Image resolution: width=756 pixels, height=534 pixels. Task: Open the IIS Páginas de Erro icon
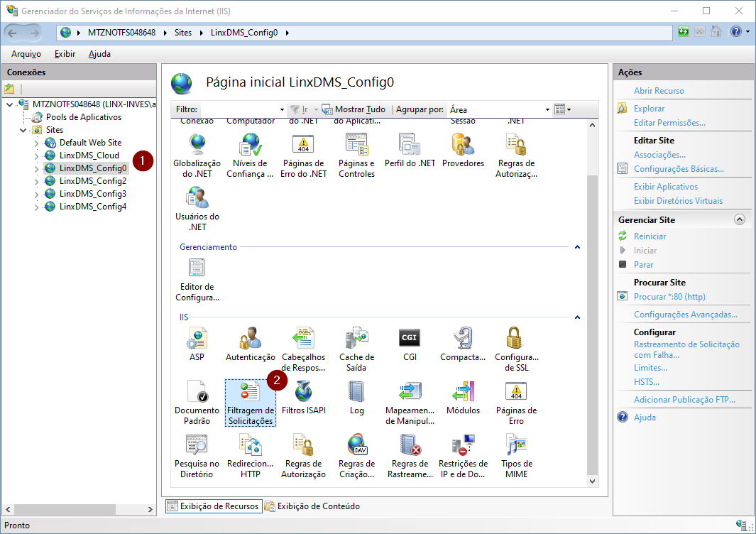(516, 403)
